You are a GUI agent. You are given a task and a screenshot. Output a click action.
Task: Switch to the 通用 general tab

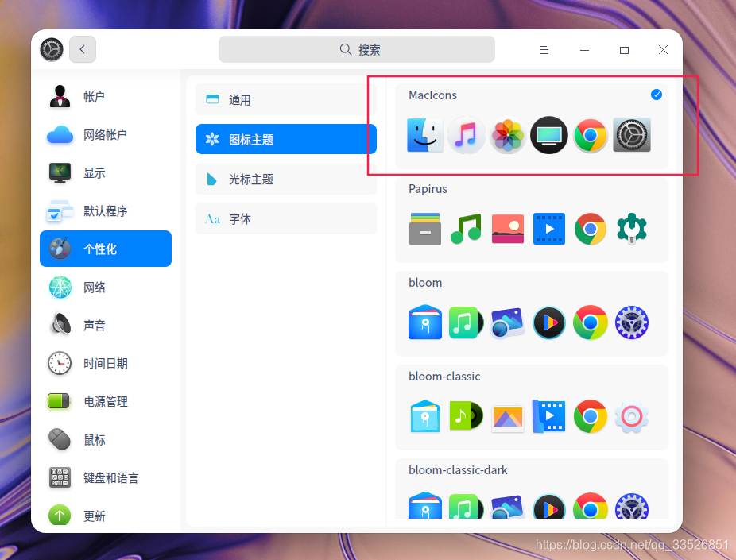286,99
